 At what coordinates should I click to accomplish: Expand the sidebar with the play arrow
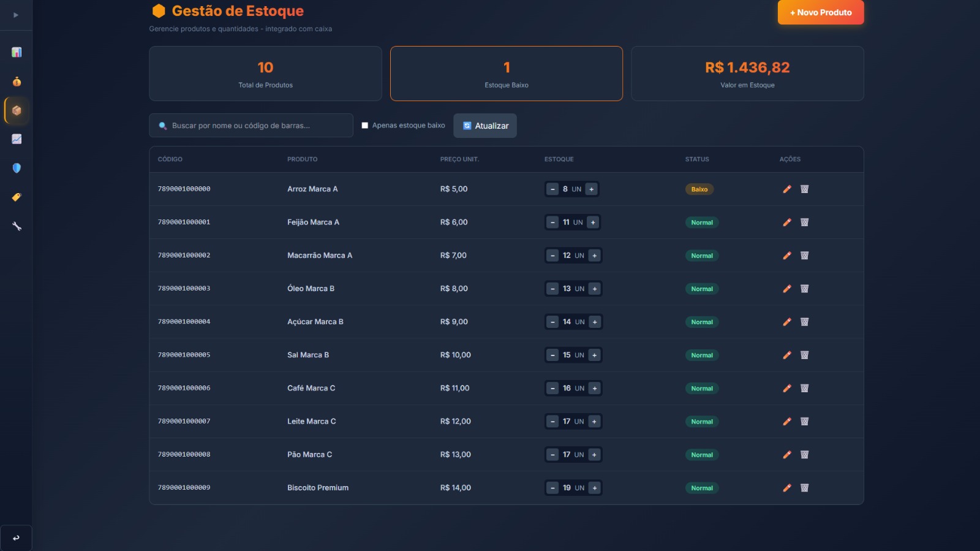pos(16,15)
